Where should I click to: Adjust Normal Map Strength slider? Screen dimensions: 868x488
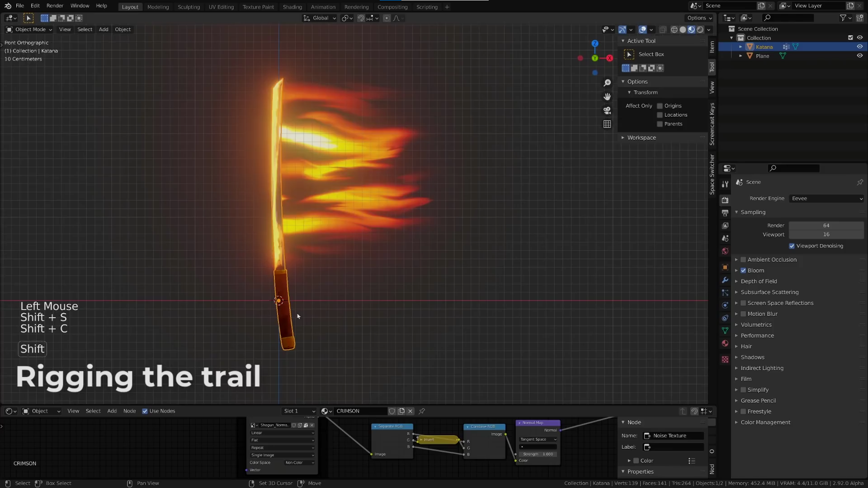pyautogui.click(x=538, y=455)
